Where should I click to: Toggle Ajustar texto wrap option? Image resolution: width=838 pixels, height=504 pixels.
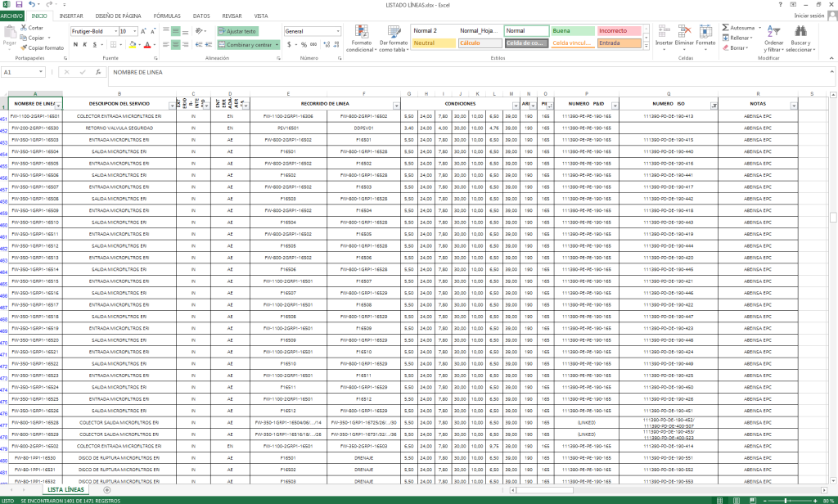coord(237,31)
